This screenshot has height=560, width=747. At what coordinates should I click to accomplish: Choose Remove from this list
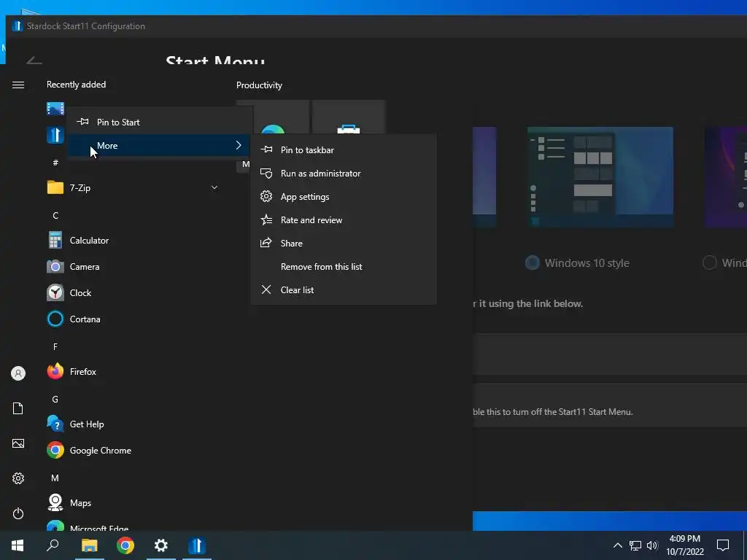(344, 267)
